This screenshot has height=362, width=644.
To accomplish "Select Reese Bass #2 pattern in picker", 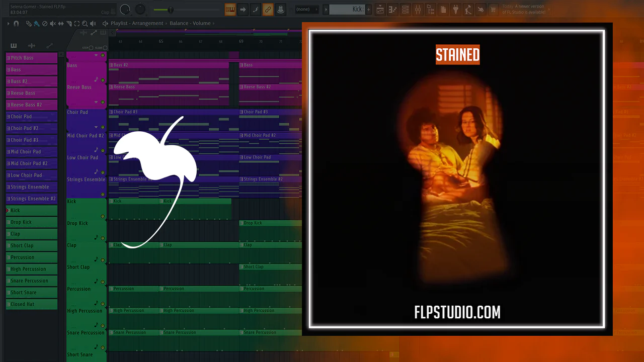I will [32, 105].
